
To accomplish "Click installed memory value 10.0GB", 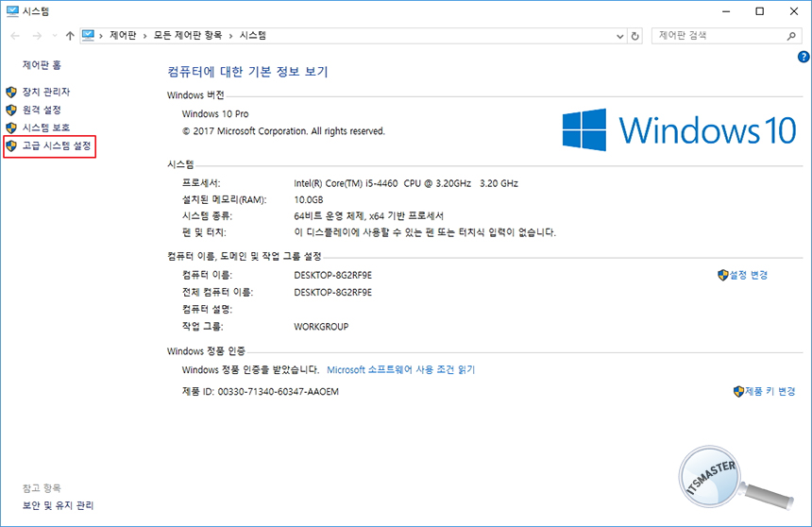I will click(x=309, y=199).
